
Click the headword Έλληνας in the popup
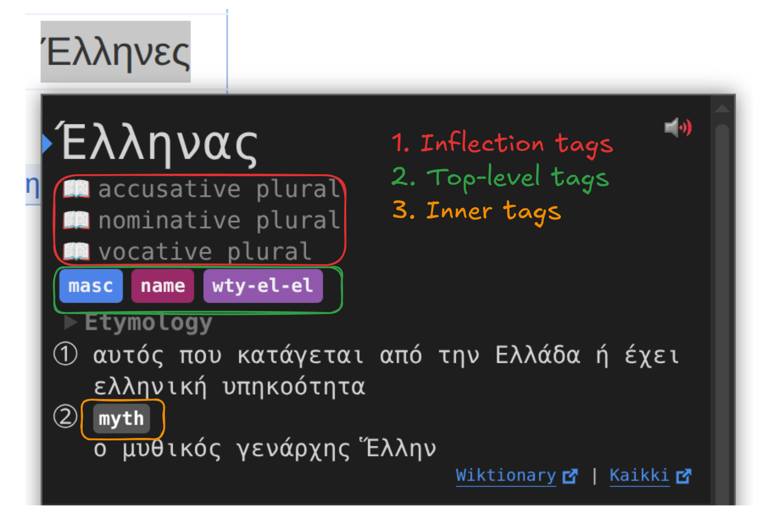coord(158,143)
